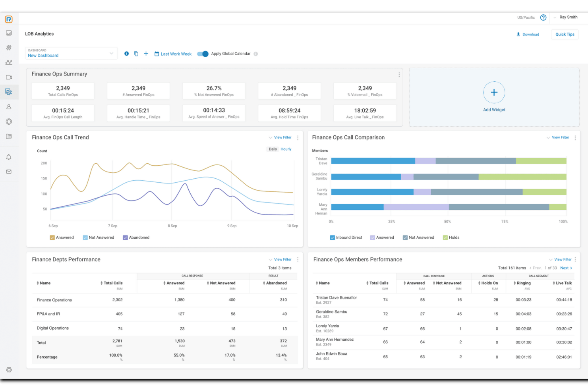This screenshot has height=392, width=588.
Task: Open the contacts person icon in sidebar
Action: click(9, 106)
